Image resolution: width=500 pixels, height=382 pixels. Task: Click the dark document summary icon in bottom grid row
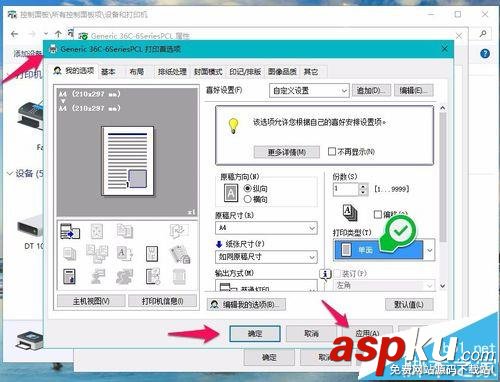pos(69,276)
